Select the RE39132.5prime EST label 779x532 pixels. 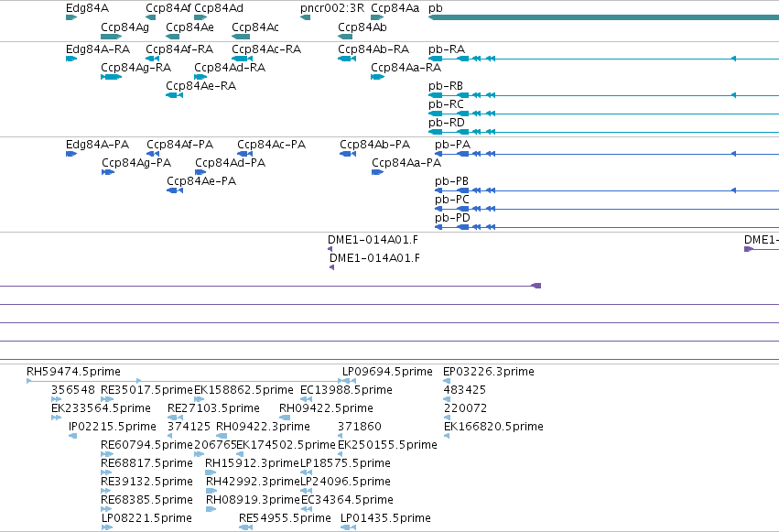(146, 482)
